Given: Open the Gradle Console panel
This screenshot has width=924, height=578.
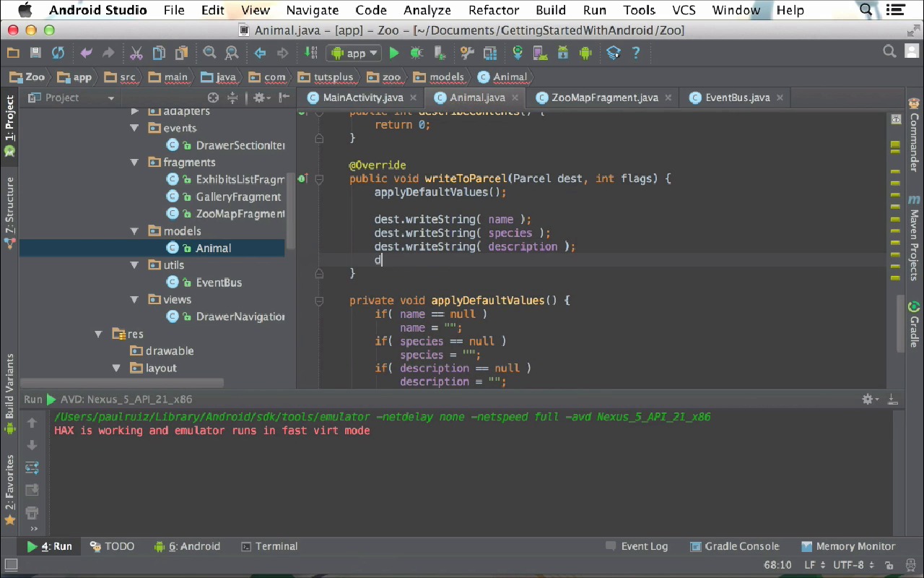Looking at the screenshot, I should click(734, 546).
